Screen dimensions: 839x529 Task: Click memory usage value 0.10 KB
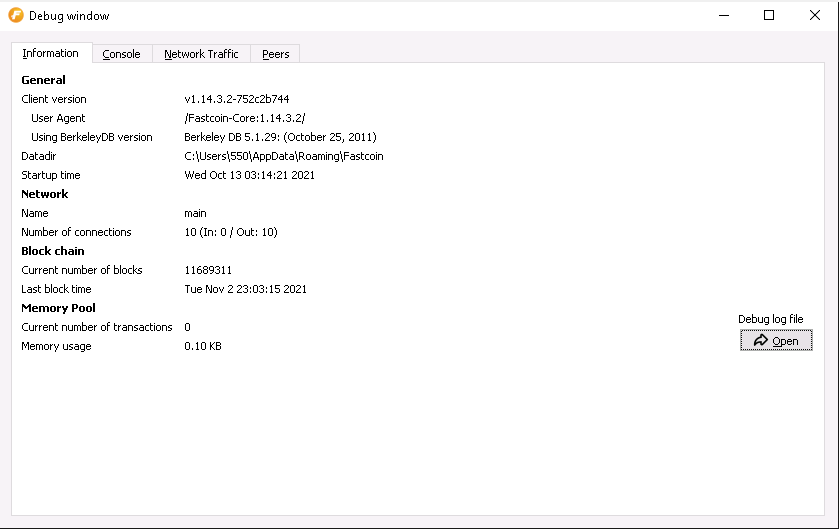tap(203, 346)
